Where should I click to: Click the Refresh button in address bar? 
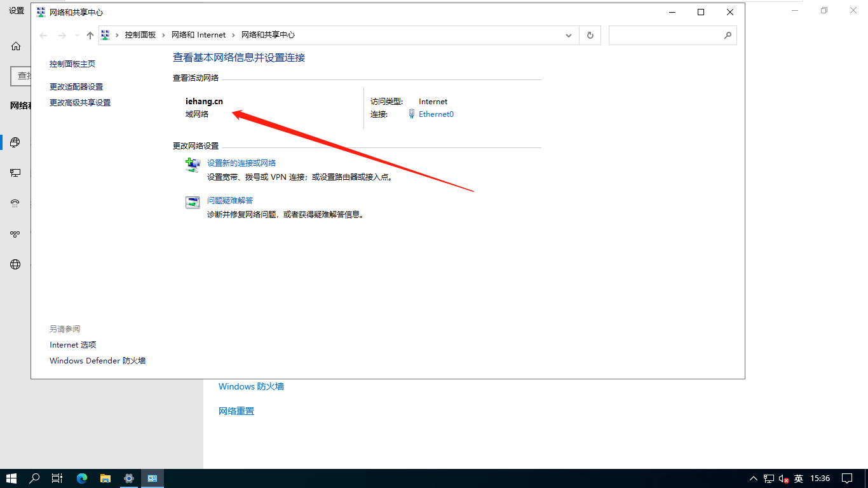590,36
